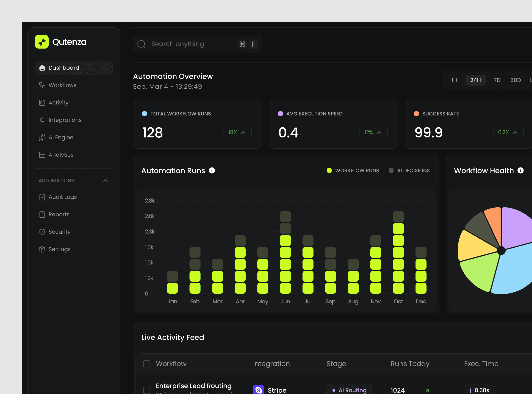
Task: Click the 0.2% change badge
Action: pos(508,132)
